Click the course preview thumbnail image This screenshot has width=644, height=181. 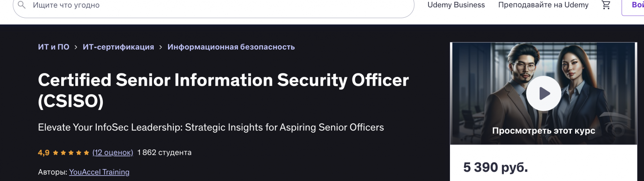point(543,93)
